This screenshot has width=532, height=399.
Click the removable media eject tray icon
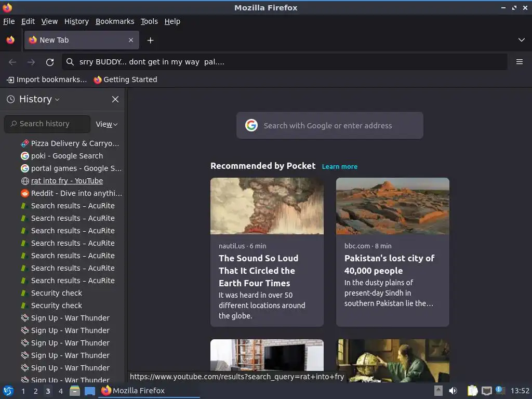pos(438,391)
